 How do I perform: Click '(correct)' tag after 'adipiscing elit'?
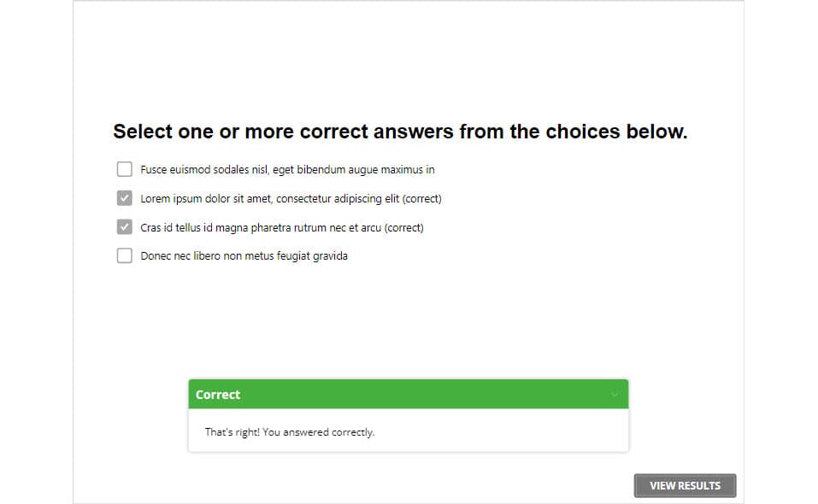[421, 199]
